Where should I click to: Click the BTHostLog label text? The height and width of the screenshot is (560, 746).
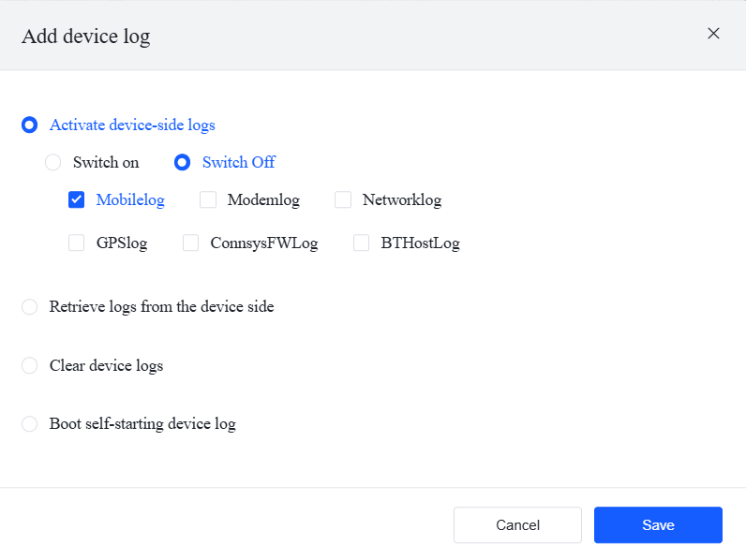420,243
